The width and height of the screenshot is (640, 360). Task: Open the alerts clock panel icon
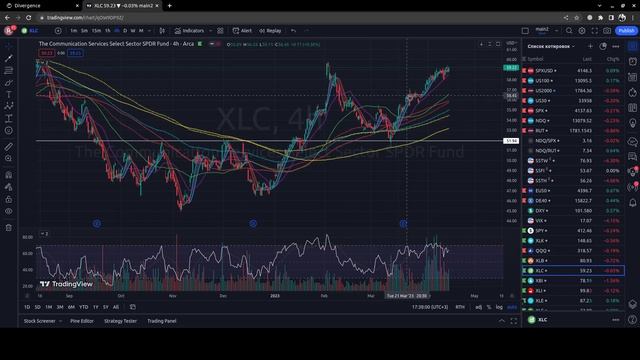click(x=633, y=62)
